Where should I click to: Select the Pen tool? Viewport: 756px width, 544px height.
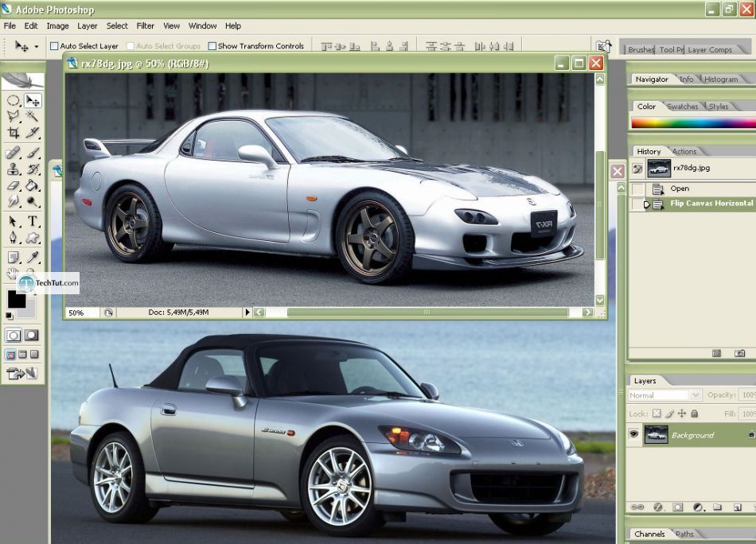(x=13, y=237)
